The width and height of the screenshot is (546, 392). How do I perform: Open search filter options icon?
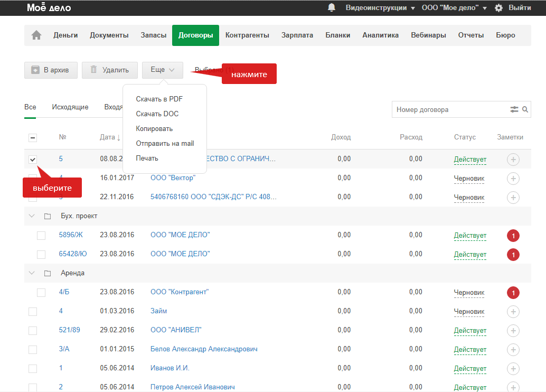tap(514, 110)
